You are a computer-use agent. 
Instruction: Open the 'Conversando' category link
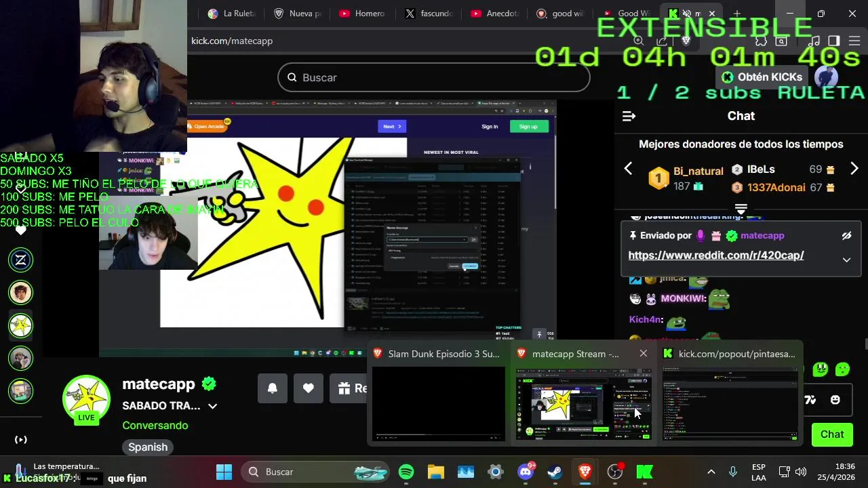[x=155, y=426]
